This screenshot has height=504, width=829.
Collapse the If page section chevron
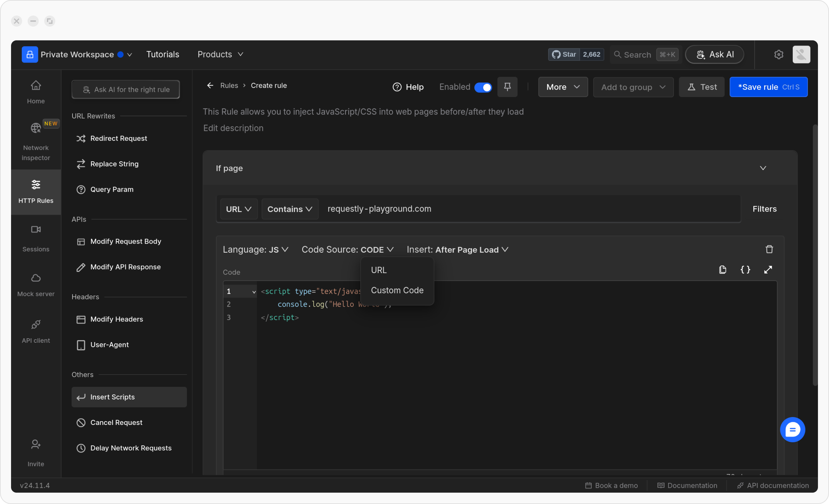pos(763,168)
